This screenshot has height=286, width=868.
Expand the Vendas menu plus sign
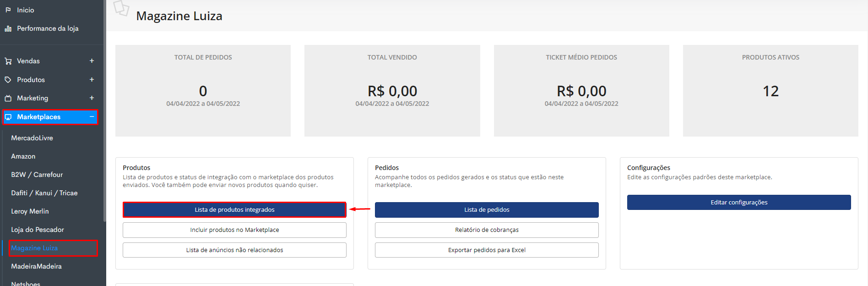pos(92,61)
